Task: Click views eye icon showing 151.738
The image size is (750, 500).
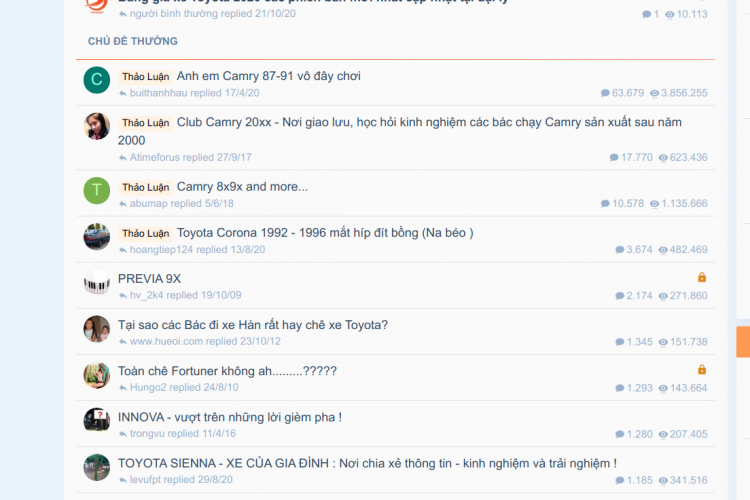Action: pyautogui.click(x=663, y=342)
